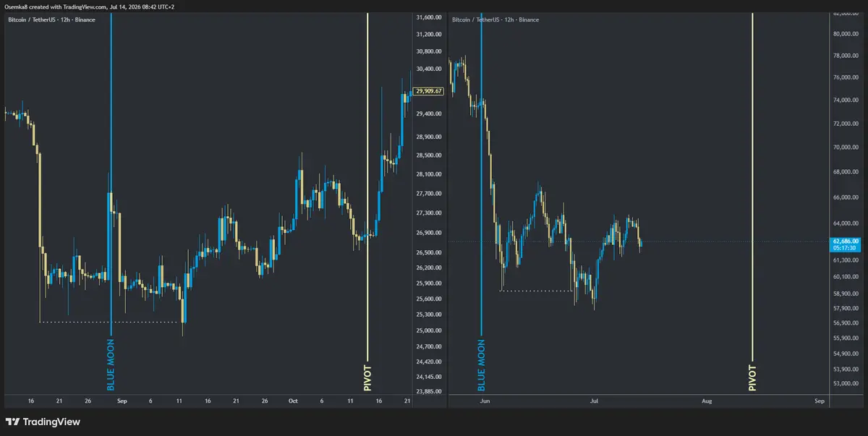Click the 80,000.00 label on right price axis

point(845,34)
